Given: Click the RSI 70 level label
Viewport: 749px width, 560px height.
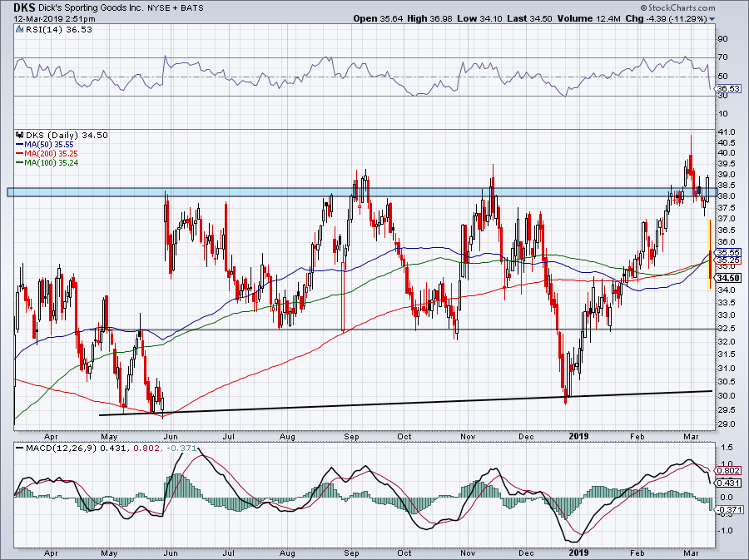Looking at the screenshot, I should (722, 57).
